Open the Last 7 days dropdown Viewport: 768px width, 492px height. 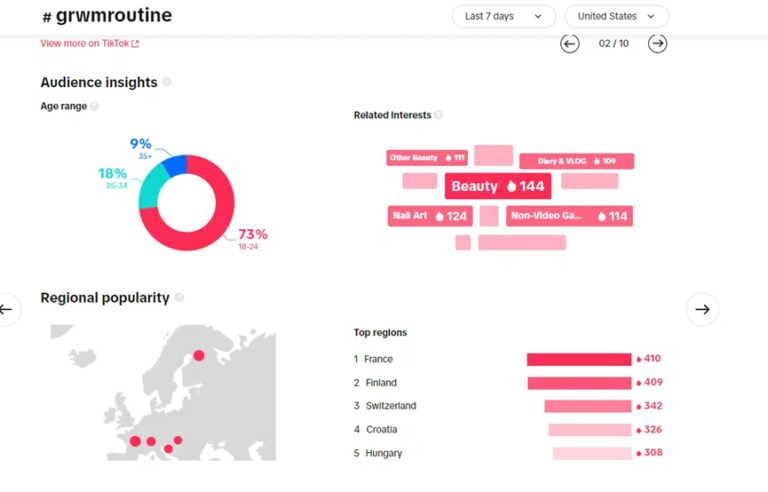(503, 16)
